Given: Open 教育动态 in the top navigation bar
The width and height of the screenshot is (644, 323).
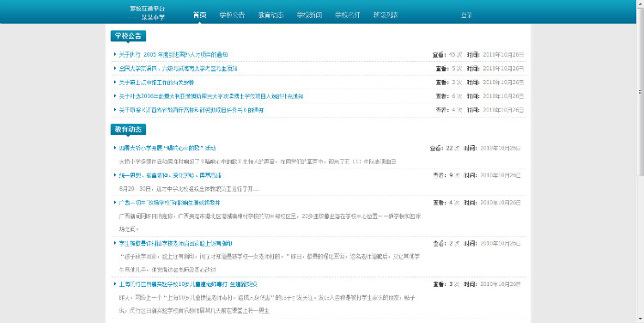Looking at the screenshot, I should click(270, 15).
